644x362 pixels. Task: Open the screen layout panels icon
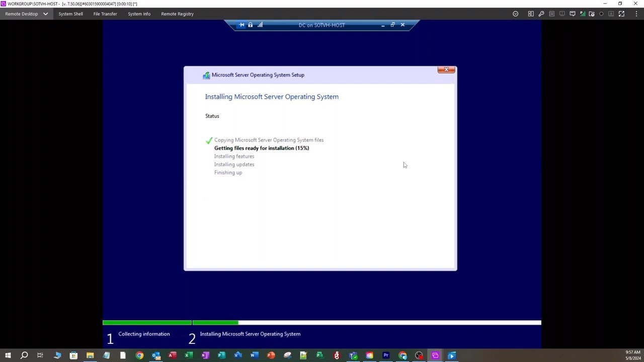pyautogui.click(x=531, y=14)
